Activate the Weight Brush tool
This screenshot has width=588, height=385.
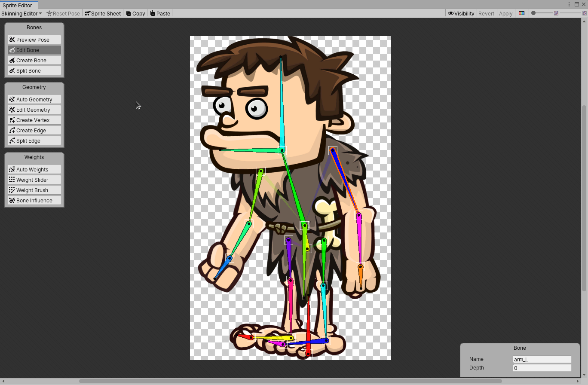34,190
